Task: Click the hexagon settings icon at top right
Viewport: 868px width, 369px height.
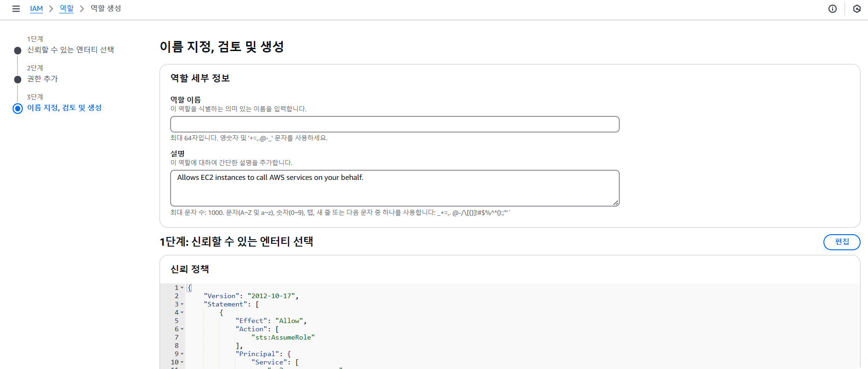Action: pos(857,9)
